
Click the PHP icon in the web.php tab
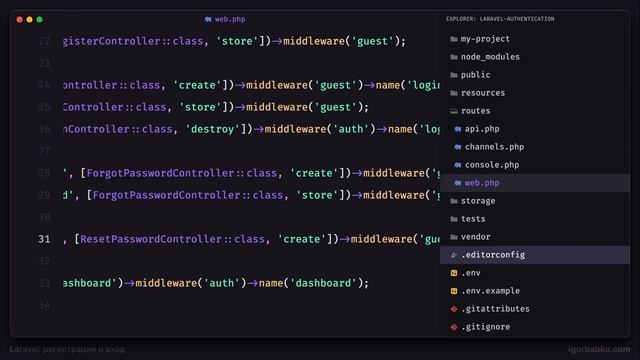208,19
